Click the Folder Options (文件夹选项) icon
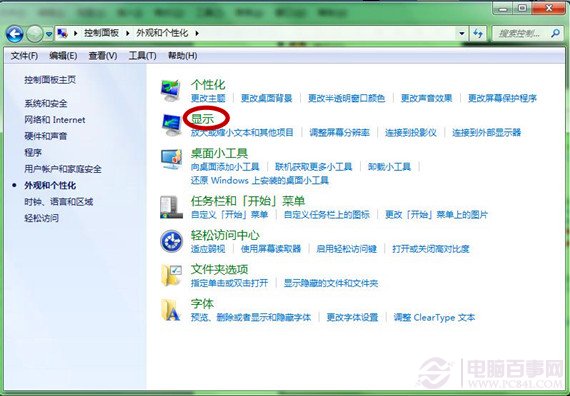Viewport: 570px width, 396px height. (x=171, y=275)
